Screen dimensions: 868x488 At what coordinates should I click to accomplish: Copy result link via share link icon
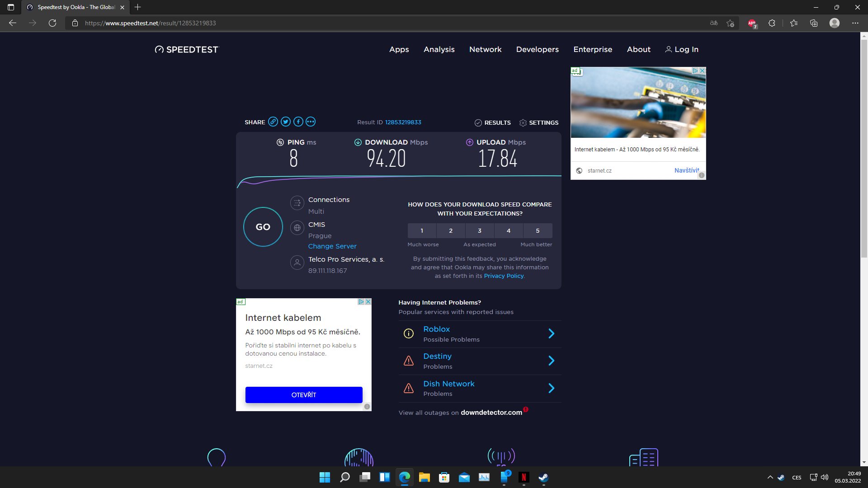click(273, 122)
